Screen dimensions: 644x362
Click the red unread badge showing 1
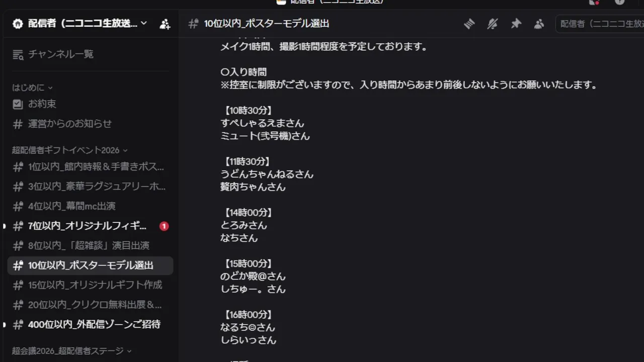[x=164, y=226]
